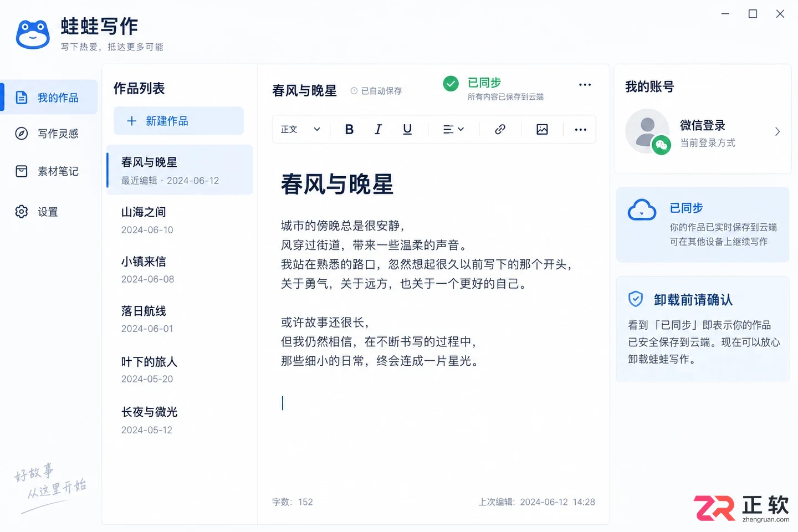Click the editor title 春风与晚星 in header

pyautogui.click(x=304, y=90)
